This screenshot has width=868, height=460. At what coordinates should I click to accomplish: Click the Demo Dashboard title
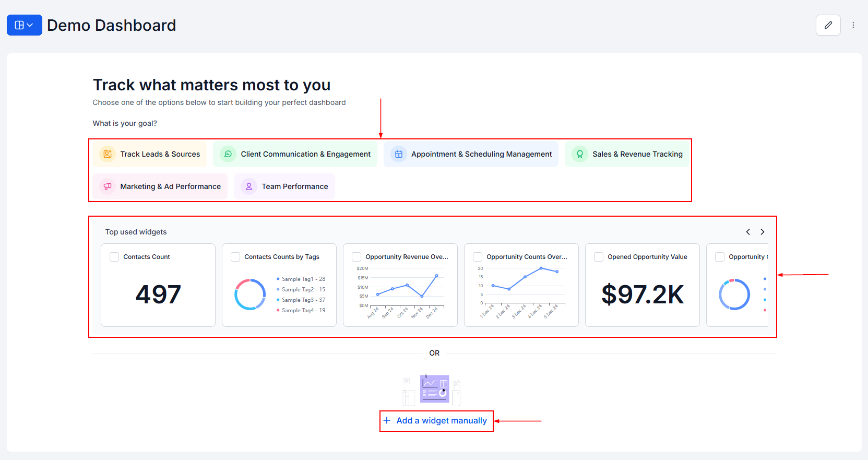pos(112,25)
